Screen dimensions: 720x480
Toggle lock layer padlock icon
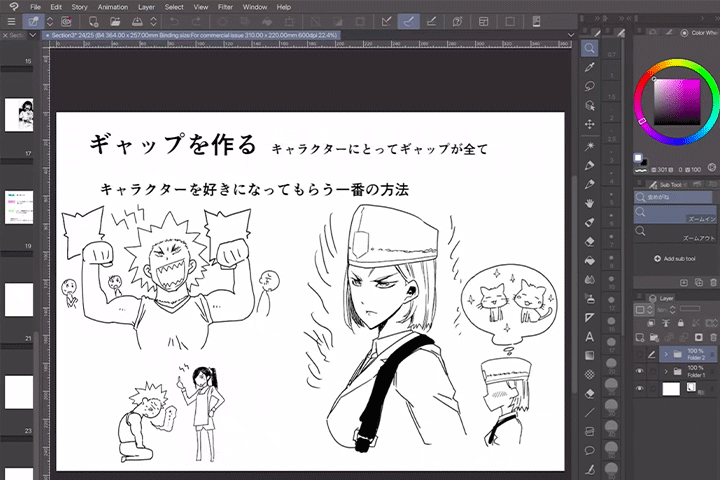point(681,323)
